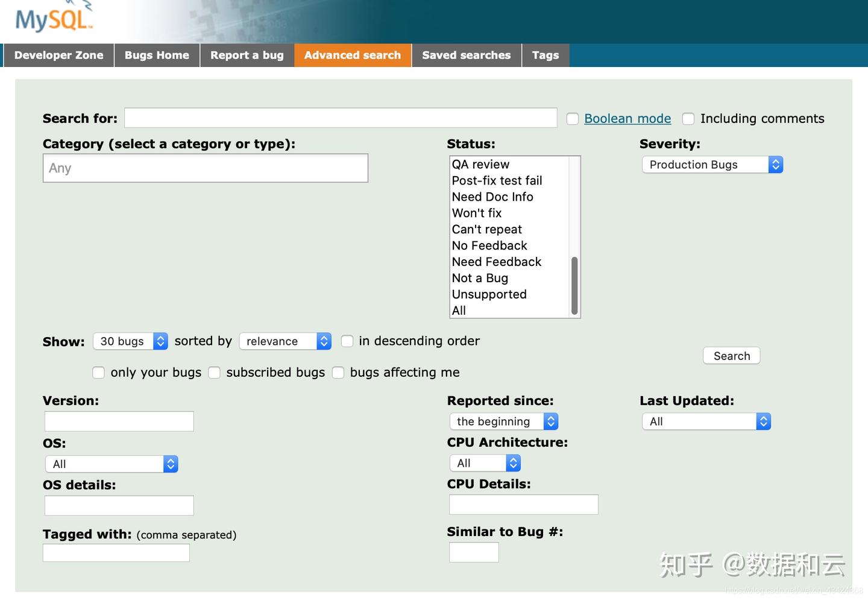
Task: Go to the Bugs Home tab
Action: click(x=156, y=55)
